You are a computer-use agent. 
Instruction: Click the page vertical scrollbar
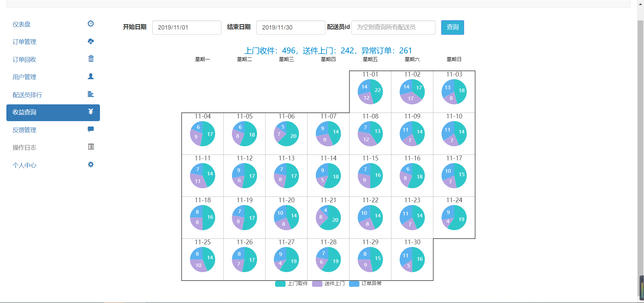(x=640, y=151)
